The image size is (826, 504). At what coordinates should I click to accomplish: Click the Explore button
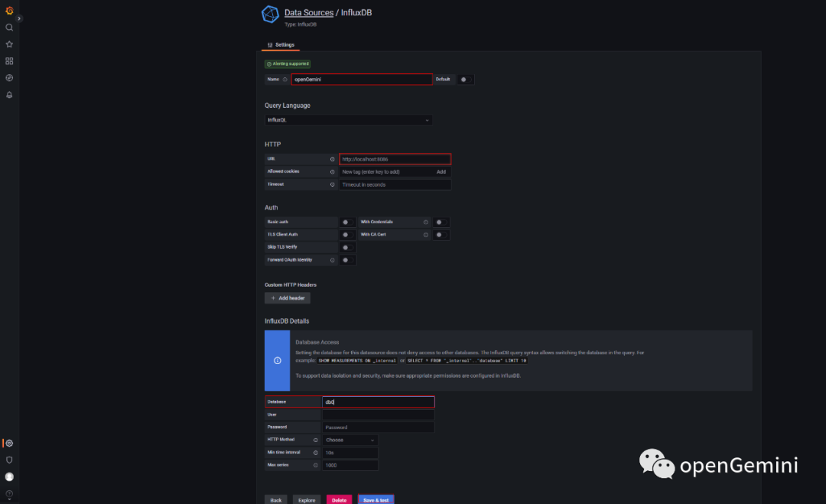[307, 499]
